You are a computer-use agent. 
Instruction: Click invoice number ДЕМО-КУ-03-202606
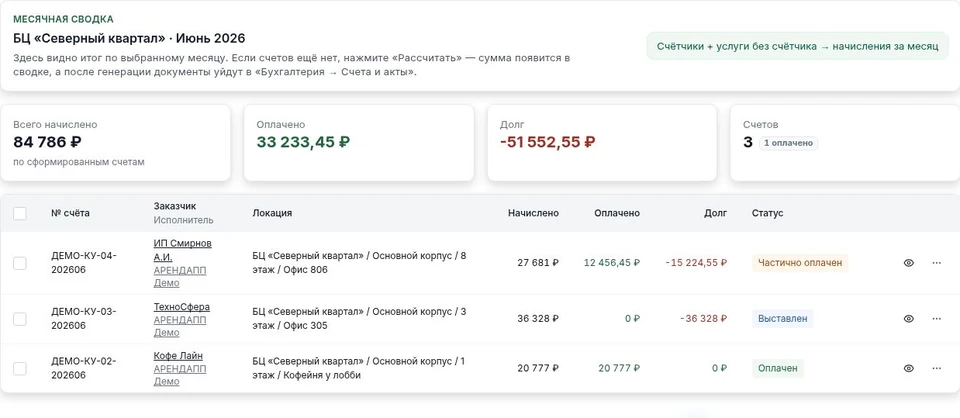84,318
